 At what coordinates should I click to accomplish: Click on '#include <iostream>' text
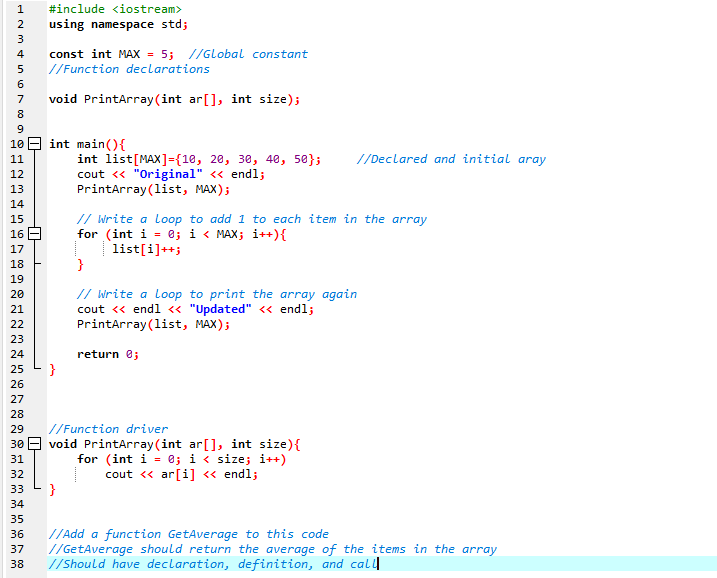pos(115,9)
